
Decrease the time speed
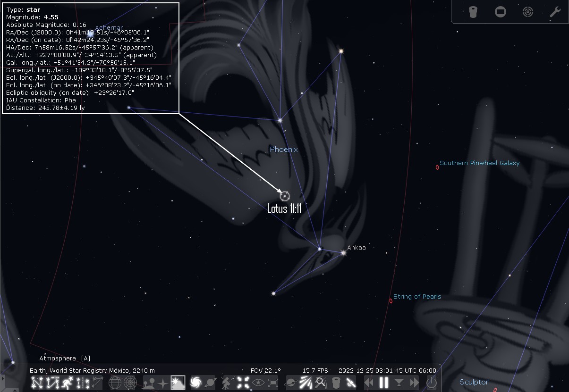coord(369,383)
